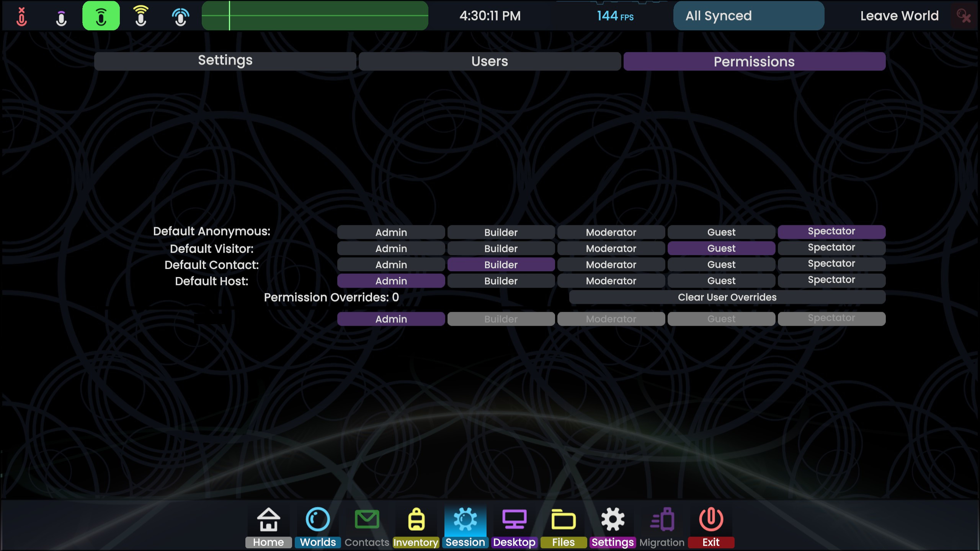Click the Leave World button

click(x=899, y=16)
